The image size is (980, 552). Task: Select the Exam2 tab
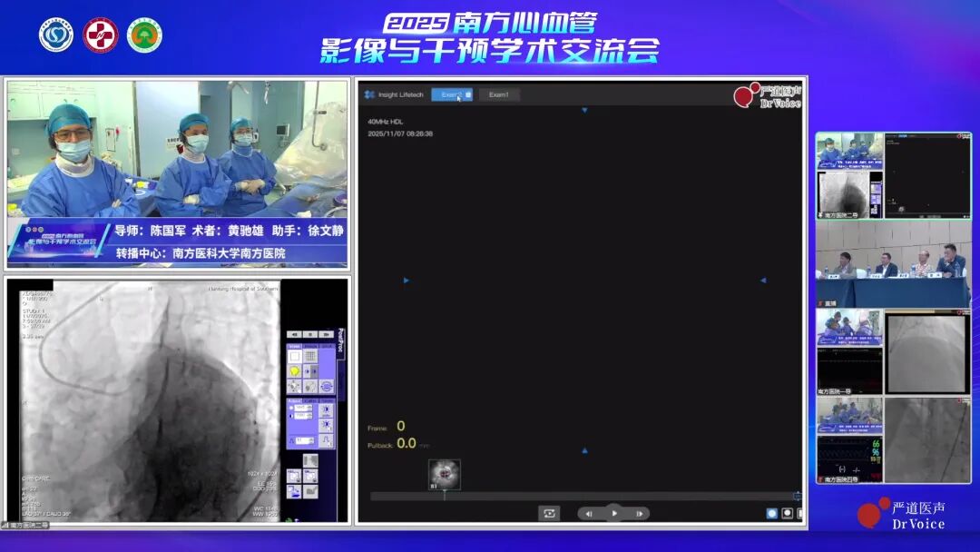(449, 94)
